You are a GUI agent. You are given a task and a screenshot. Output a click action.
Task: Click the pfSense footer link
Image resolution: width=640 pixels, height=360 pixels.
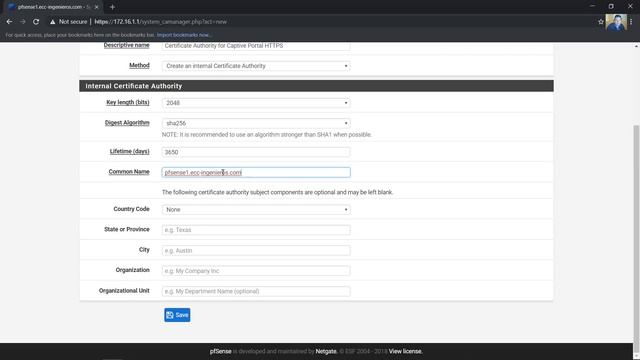[220, 351]
